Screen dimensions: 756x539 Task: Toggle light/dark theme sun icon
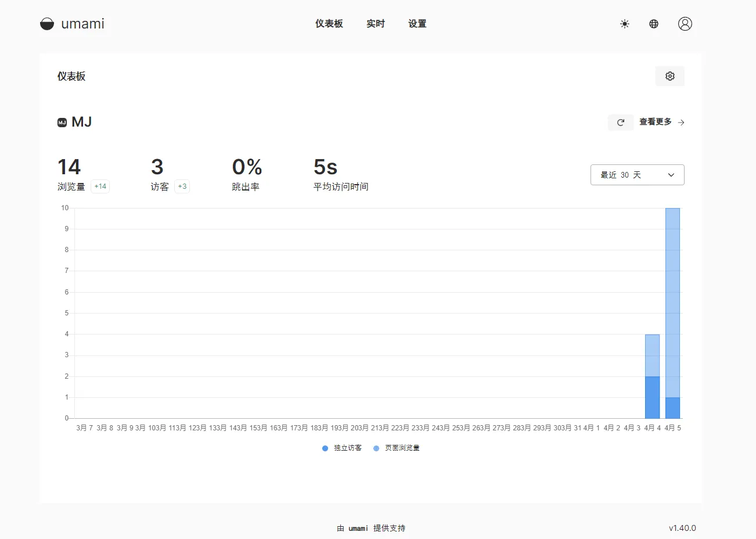pos(625,24)
